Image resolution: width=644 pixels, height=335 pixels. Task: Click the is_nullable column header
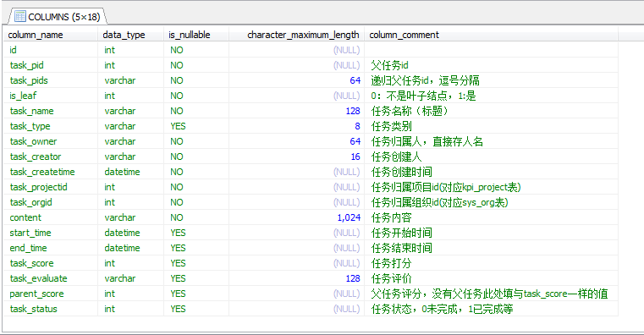point(196,35)
